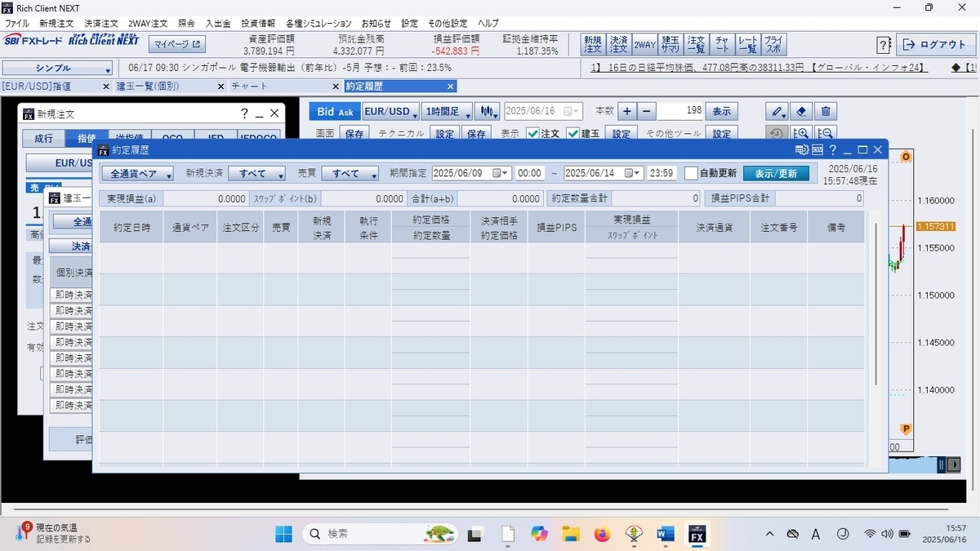Click the ログアウト button
Viewport: 980px width, 551px height.
[x=936, y=45]
